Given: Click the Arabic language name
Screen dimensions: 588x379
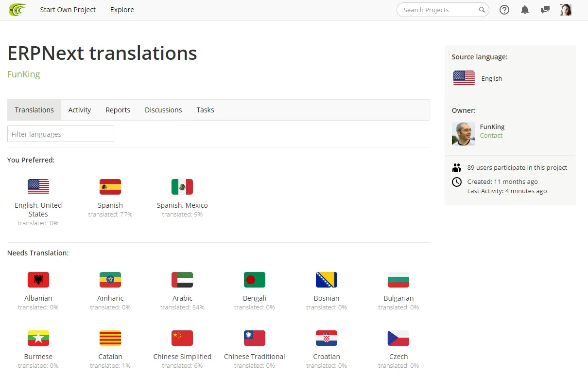Looking at the screenshot, I should click(182, 298).
